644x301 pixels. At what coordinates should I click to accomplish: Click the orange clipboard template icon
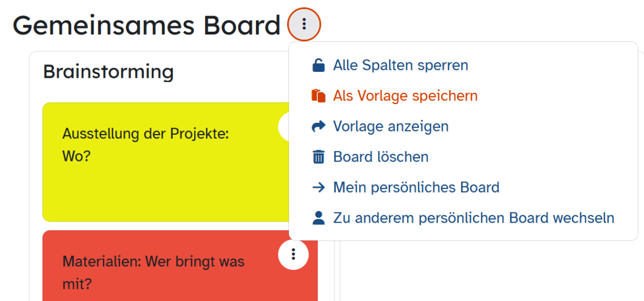318,96
